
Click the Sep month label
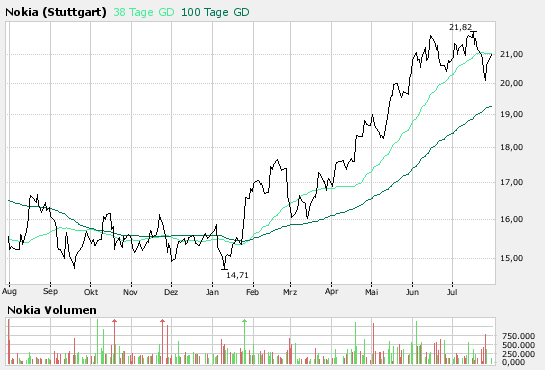(x=50, y=291)
